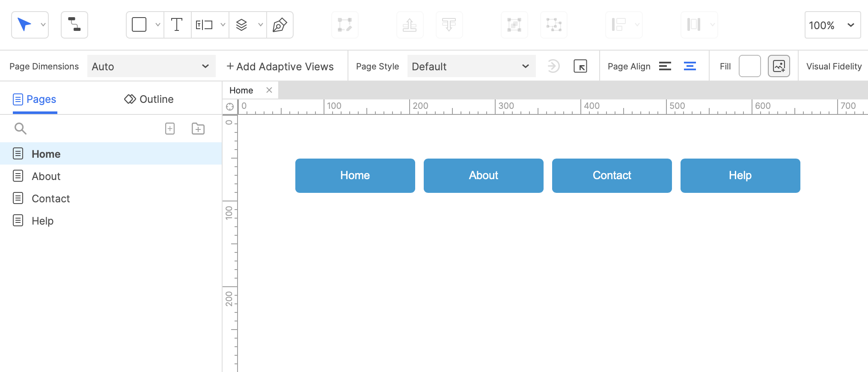
Task: Pick the Pen drawing tool
Action: point(279,25)
